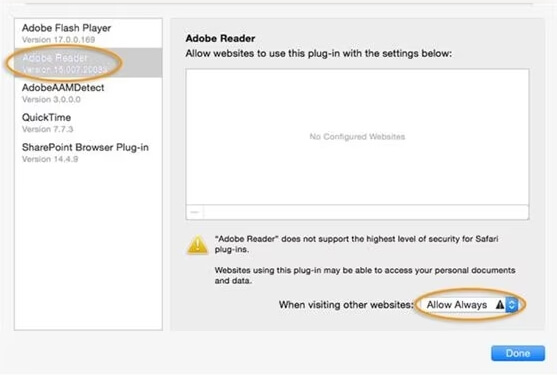557x375 pixels.
Task: Select SharePoint Browser Plug-in entry
Action: (x=88, y=152)
